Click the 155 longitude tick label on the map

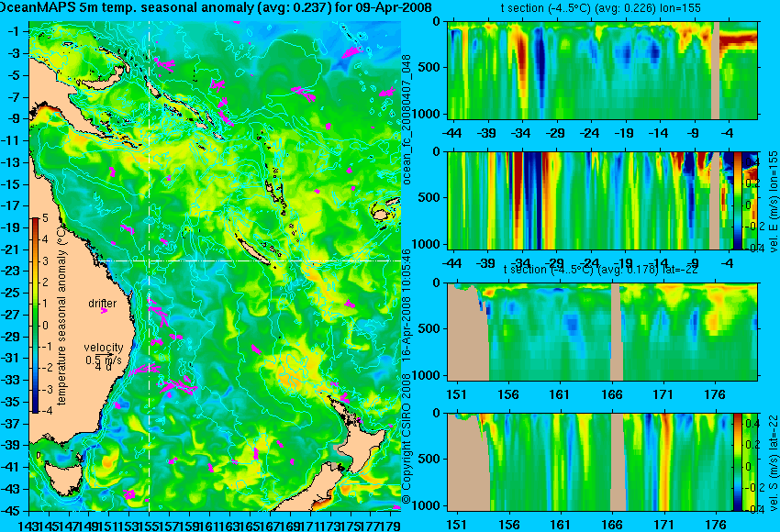tap(150, 525)
